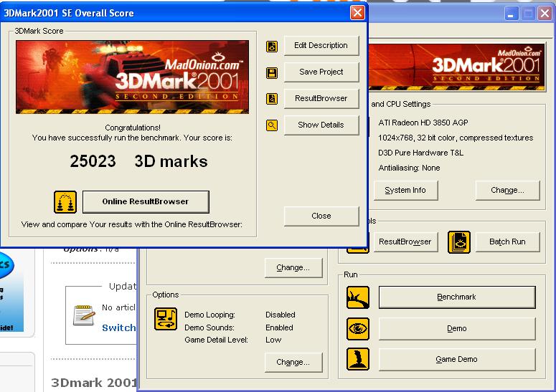The image size is (556, 392).
Task: Click the 25023 score value
Action: click(x=93, y=161)
